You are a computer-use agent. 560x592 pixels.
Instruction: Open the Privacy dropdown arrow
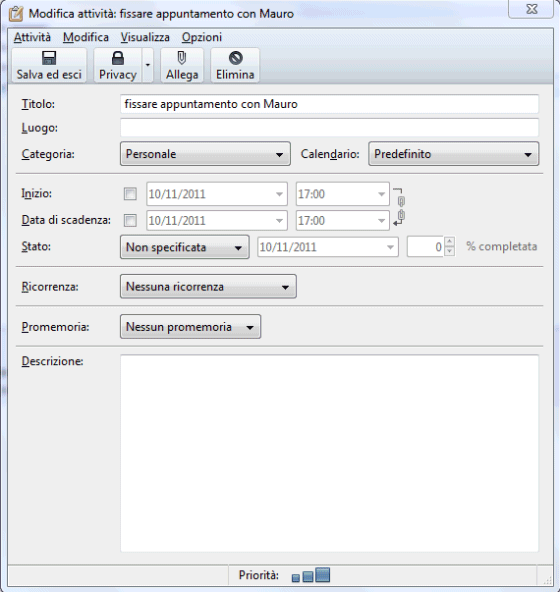click(x=148, y=65)
